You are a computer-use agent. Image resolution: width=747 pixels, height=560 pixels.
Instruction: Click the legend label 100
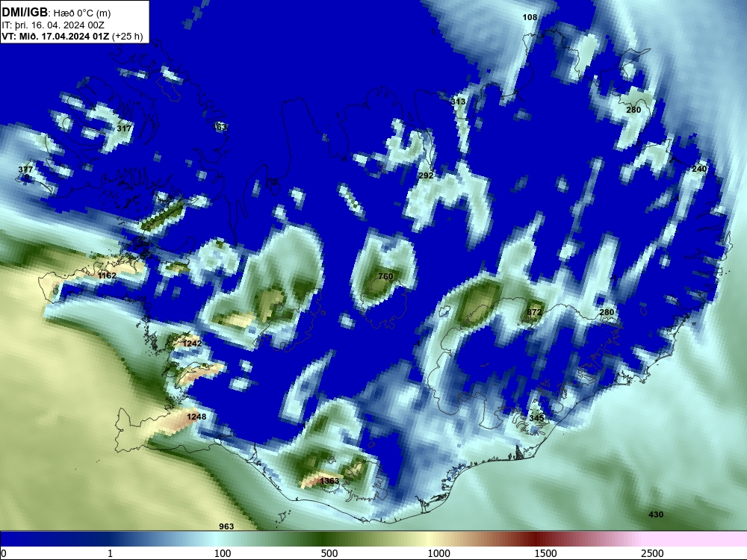pos(223,553)
